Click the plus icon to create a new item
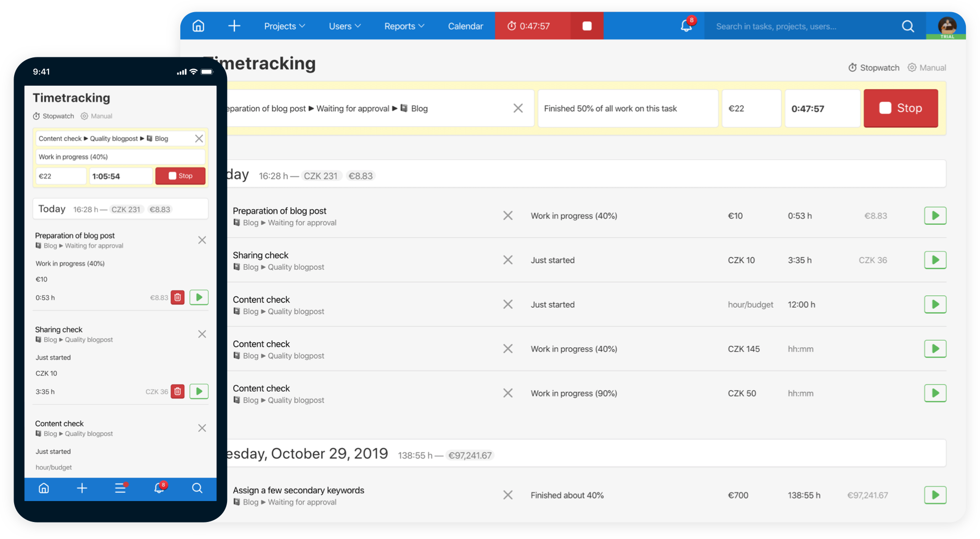980x539 pixels. coord(234,26)
